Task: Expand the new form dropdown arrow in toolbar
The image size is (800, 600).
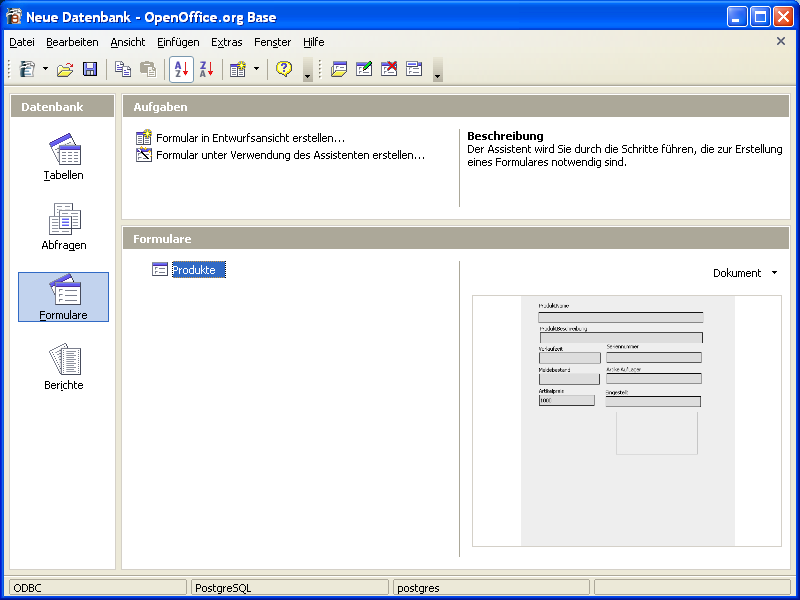Action: 256,69
